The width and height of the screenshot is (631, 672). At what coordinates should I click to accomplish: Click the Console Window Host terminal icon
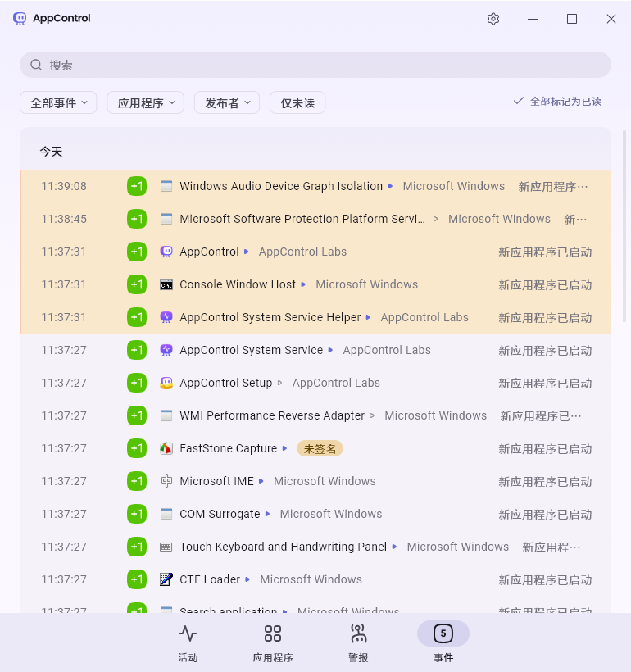(x=166, y=284)
